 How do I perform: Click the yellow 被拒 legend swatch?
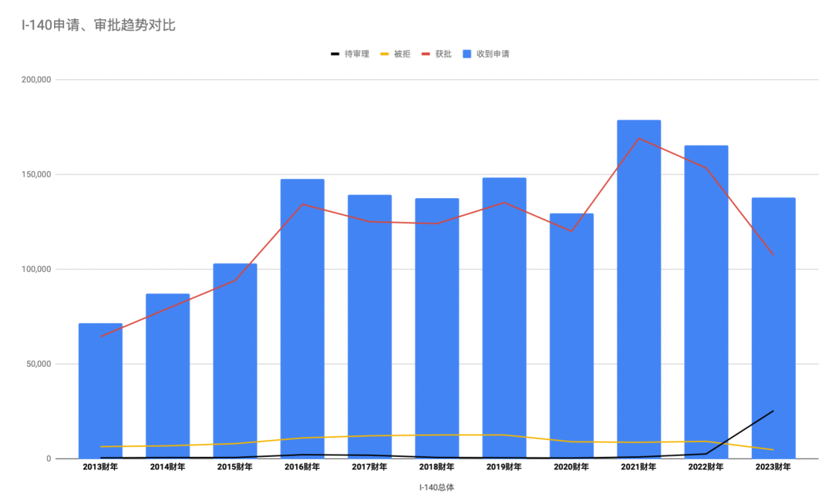click(385, 54)
